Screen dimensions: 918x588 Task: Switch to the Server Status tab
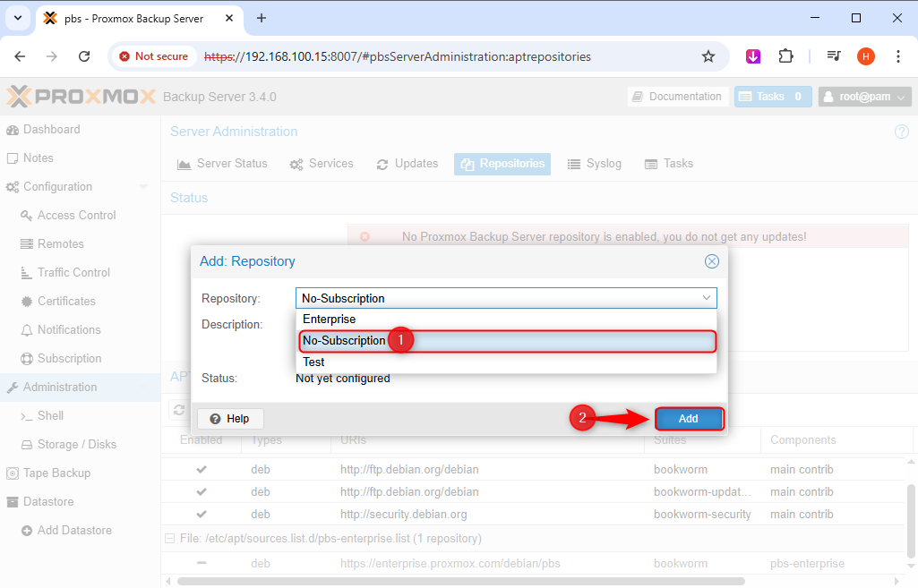point(222,164)
